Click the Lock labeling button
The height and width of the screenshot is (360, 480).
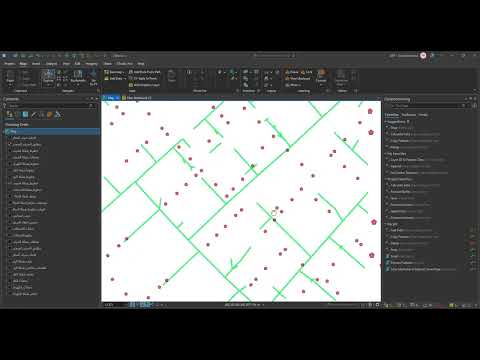[307, 72]
